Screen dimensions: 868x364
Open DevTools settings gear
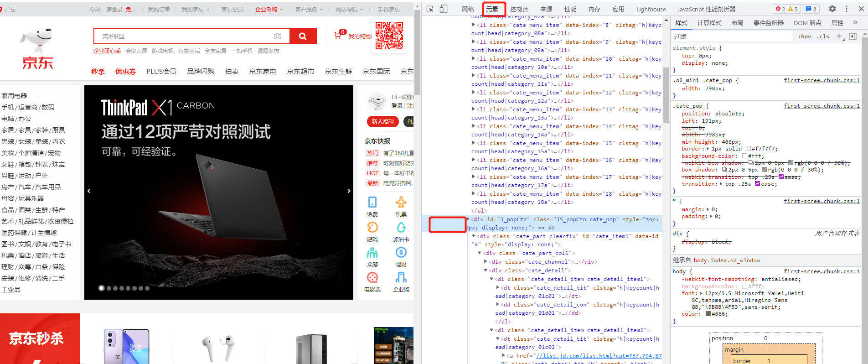tap(832, 9)
